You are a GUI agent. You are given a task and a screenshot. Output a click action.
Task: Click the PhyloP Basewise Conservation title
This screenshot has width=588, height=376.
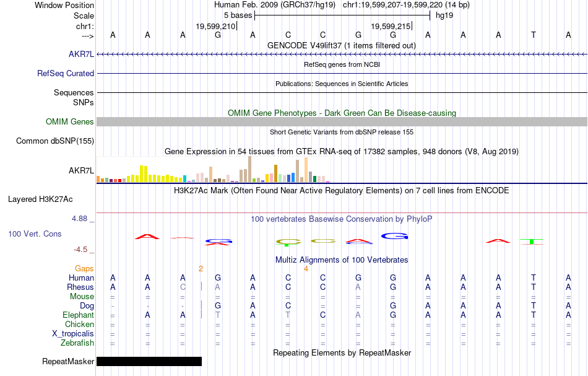tap(341, 219)
